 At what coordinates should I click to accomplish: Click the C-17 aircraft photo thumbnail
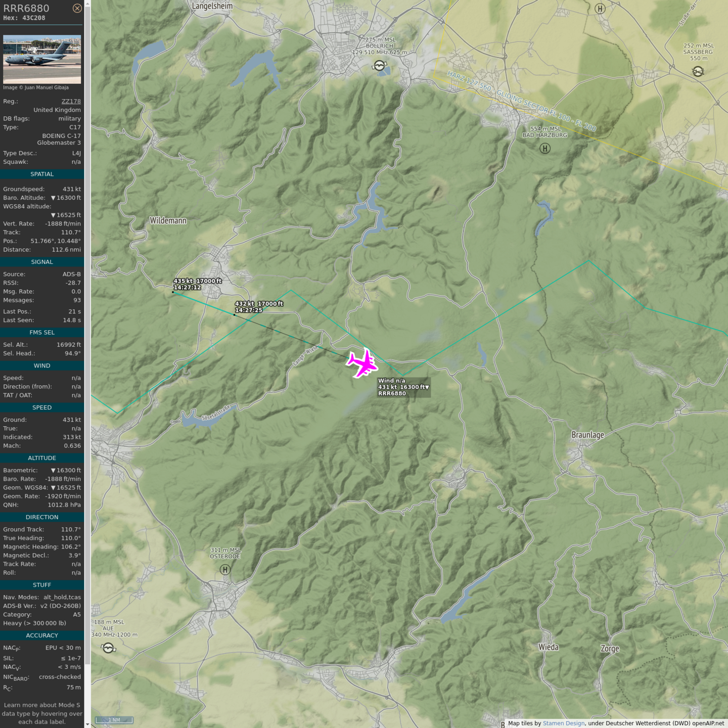[x=42, y=59]
